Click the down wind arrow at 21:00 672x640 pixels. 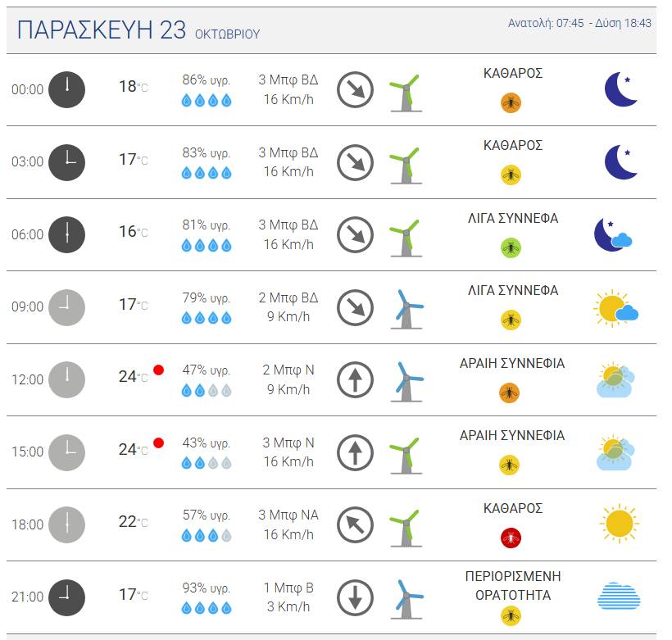pos(355,597)
